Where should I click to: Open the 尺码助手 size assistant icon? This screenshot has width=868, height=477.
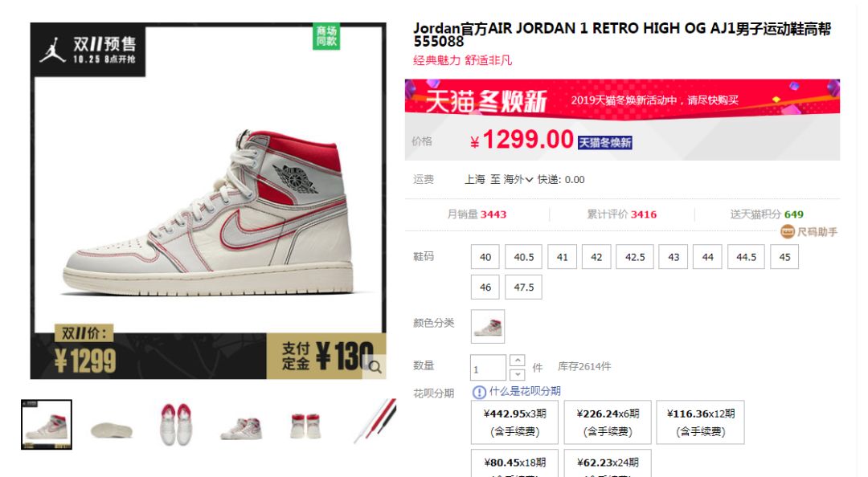787,232
